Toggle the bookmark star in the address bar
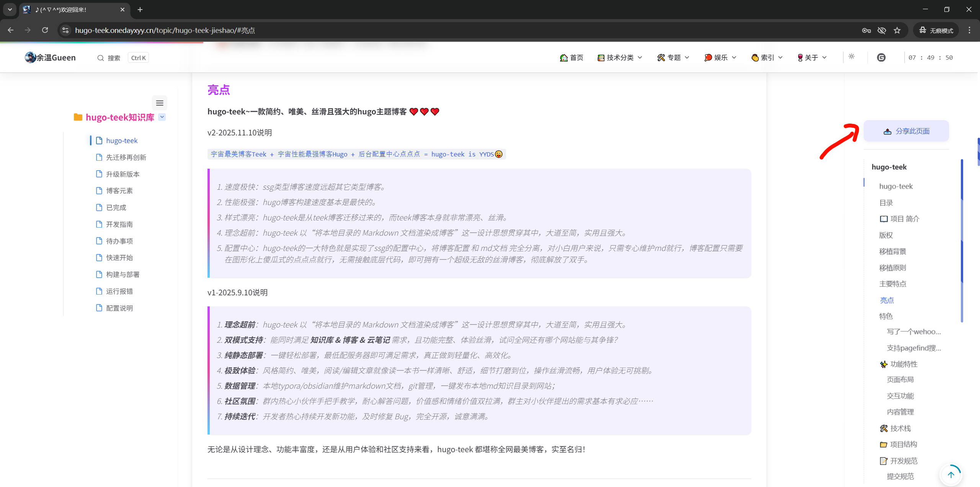The height and width of the screenshot is (487, 980). [x=897, y=30]
